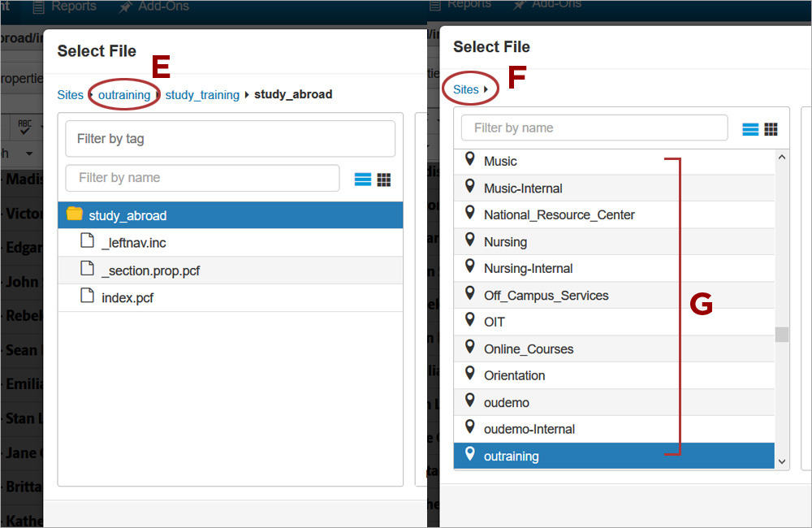Click the spell check icon in toolbar
Image resolution: width=812 pixels, height=528 pixels.
click(24, 127)
